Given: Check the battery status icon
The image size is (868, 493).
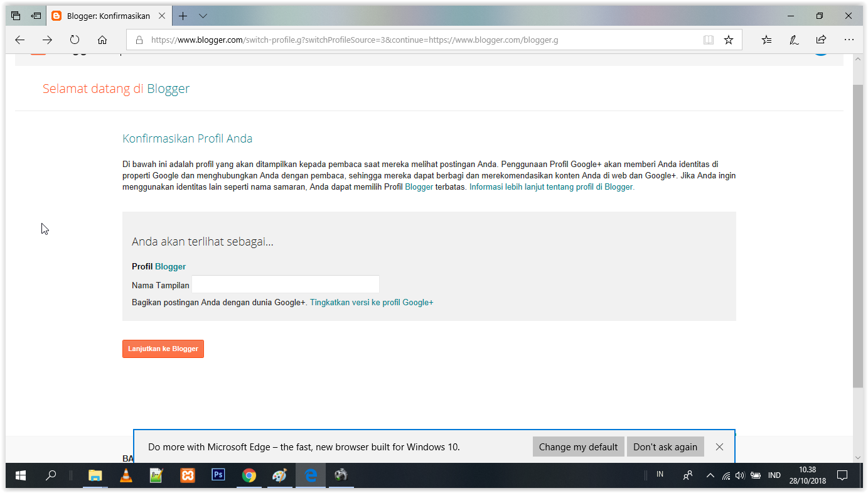Looking at the screenshot, I should 756,475.
